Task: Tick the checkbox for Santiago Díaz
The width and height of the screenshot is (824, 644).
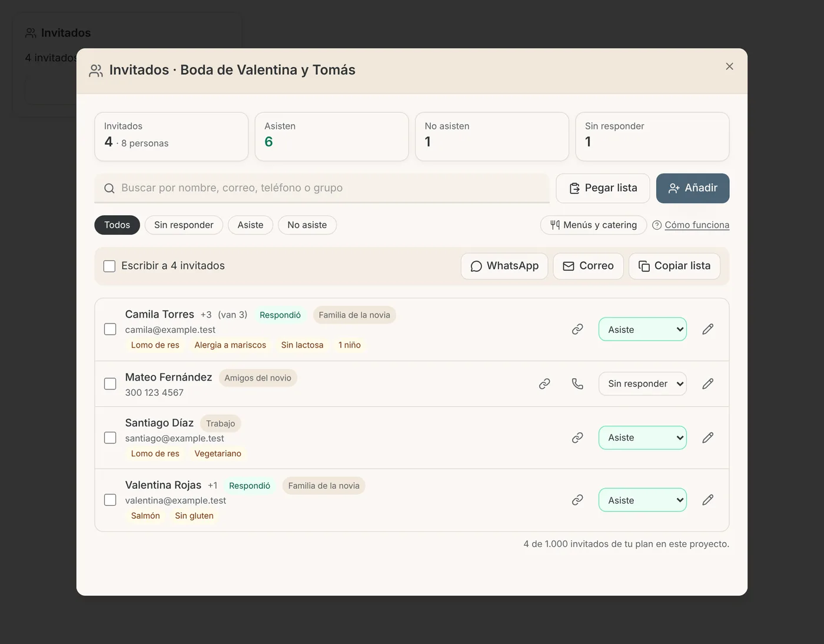Action: [110, 438]
